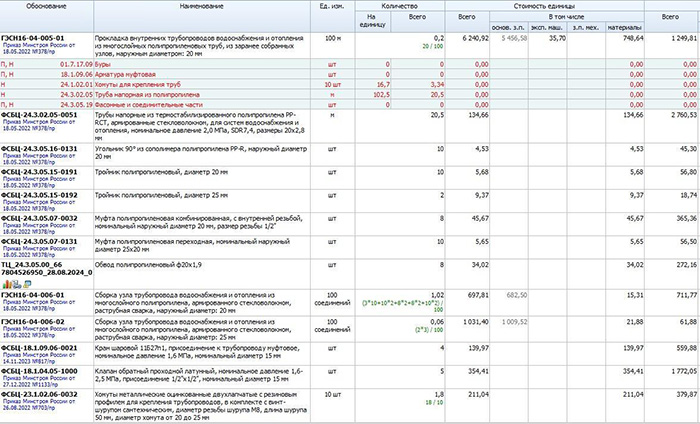Screen dimensions: 700x424
Task: Click the 16,7 per-unit quantity cell
Action: pyautogui.click(x=373, y=84)
